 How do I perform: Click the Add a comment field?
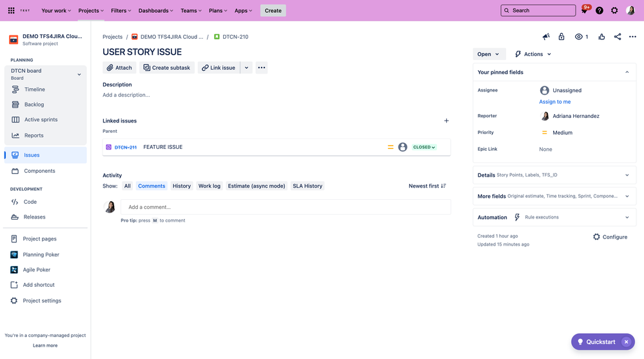286,207
